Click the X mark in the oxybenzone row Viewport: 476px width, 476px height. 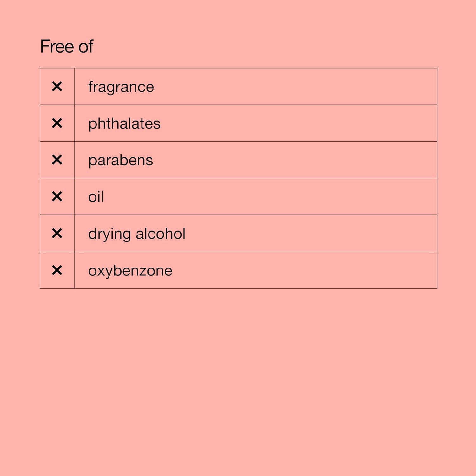(x=57, y=270)
